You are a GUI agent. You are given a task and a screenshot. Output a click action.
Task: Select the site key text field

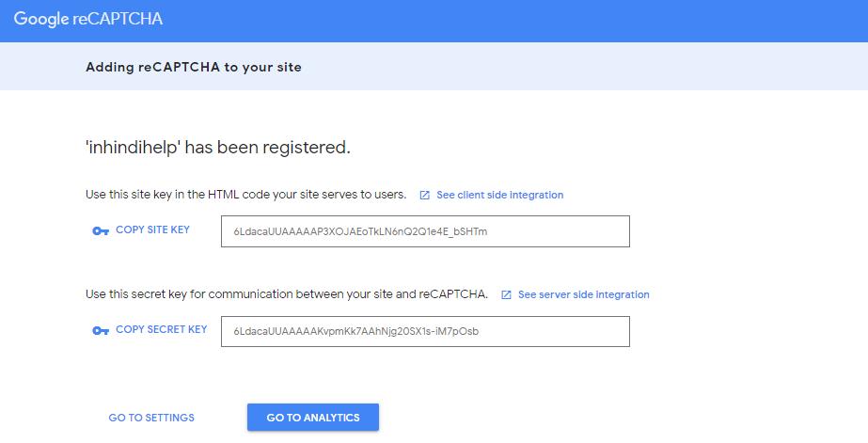425,231
